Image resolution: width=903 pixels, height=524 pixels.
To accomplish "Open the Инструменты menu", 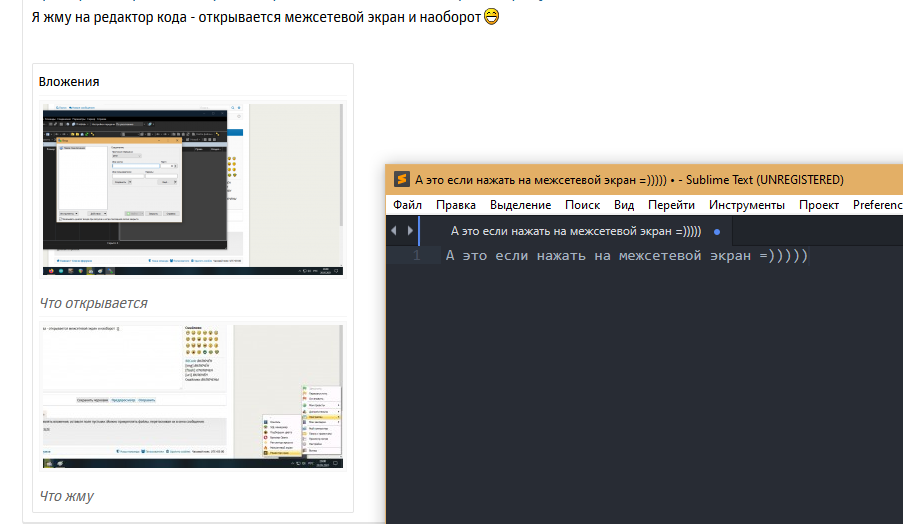I will [x=746, y=205].
